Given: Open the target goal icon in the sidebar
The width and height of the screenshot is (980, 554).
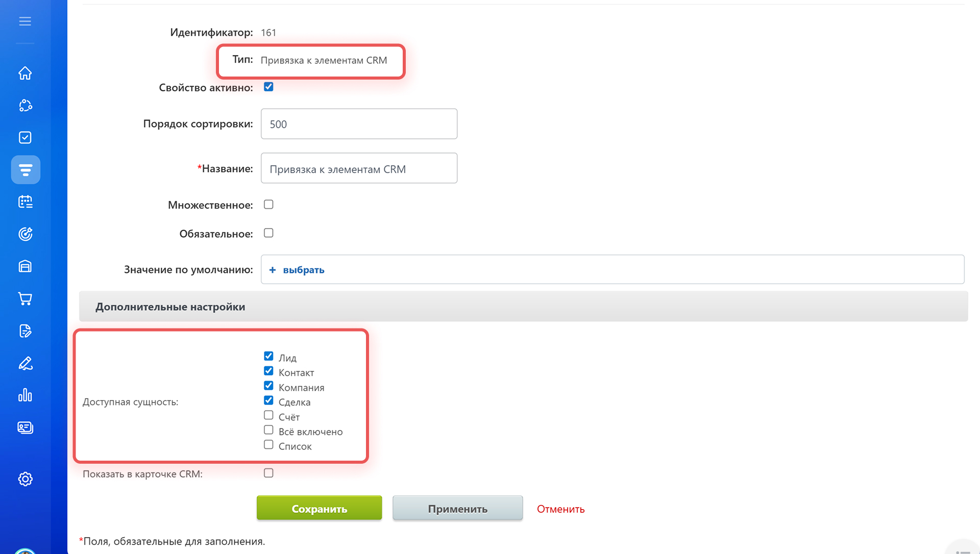Looking at the screenshot, I should (x=25, y=234).
